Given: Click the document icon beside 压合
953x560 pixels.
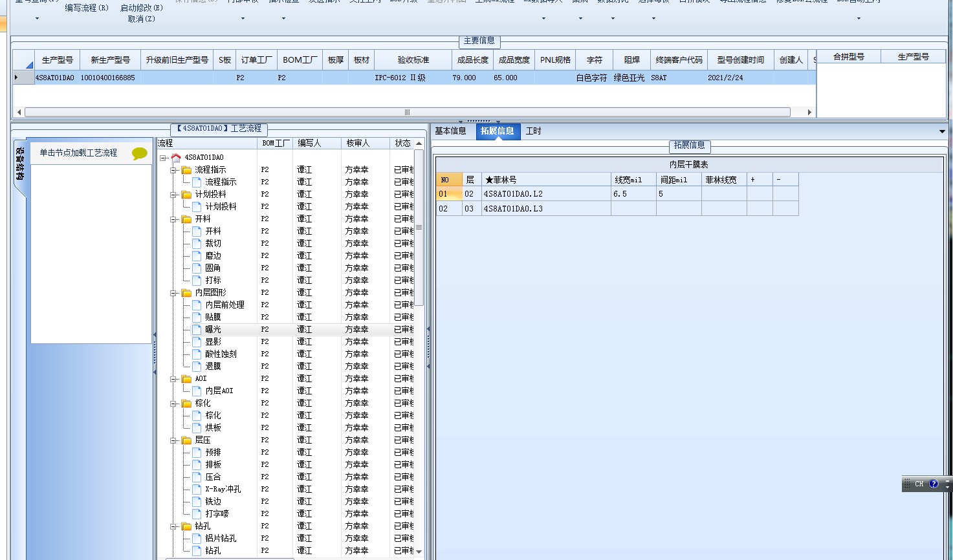Looking at the screenshot, I should click(197, 477).
